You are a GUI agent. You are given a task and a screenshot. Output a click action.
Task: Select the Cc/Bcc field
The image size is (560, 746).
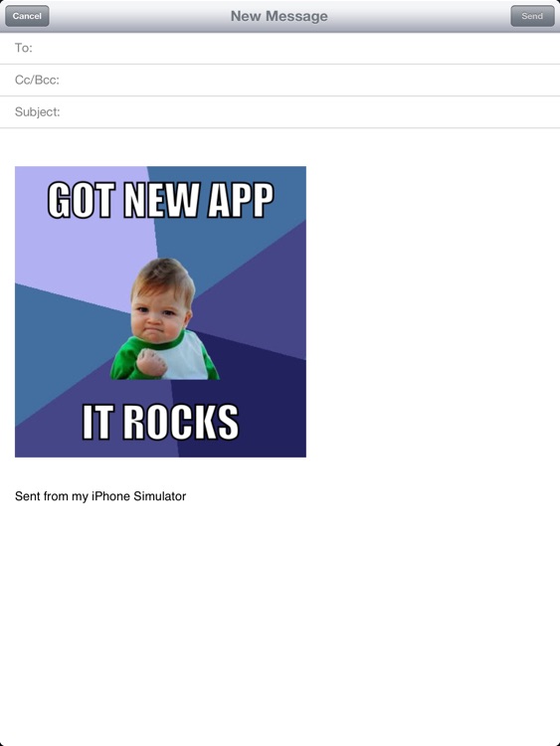coord(280,80)
